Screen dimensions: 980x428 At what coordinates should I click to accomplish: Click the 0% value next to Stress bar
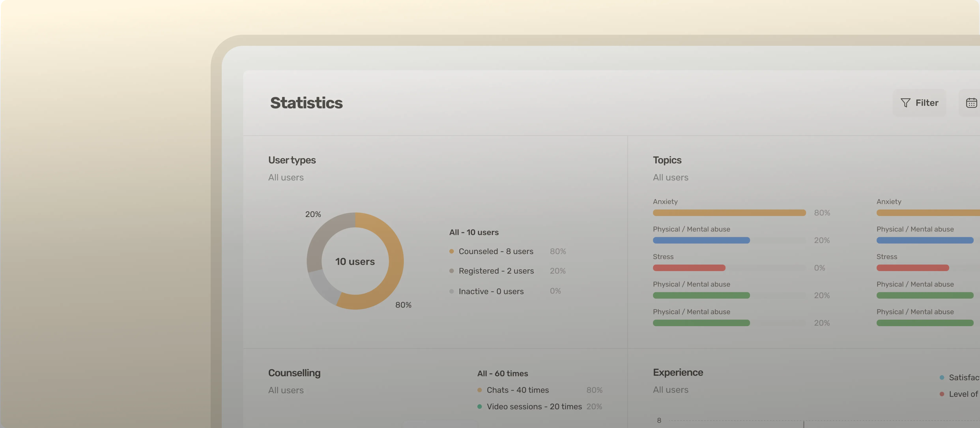tap(819, 268)
